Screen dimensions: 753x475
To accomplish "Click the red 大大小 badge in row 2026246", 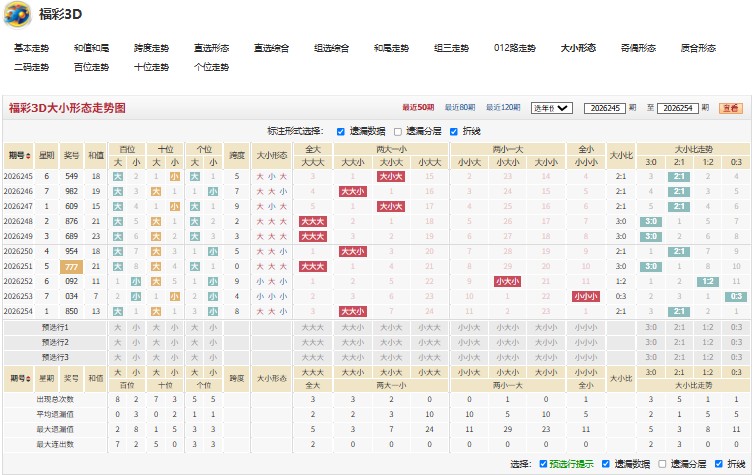I will point(352,192).
